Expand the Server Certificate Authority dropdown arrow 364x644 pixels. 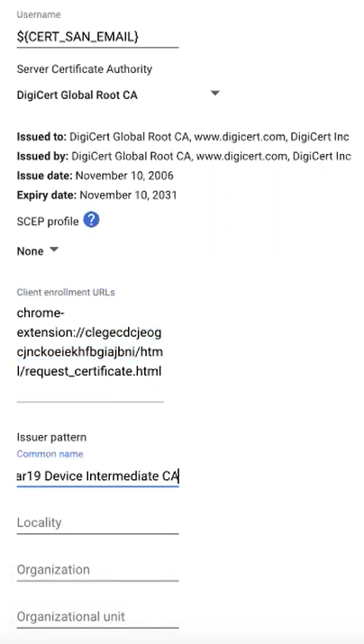[214, 94]
